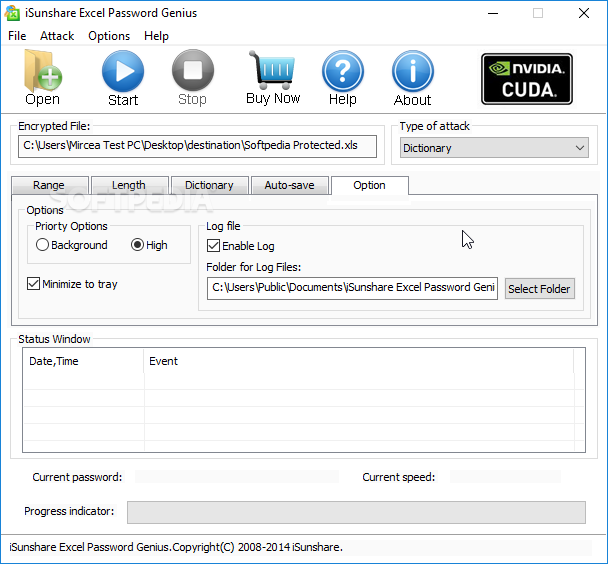Minimize the application window
The width and height of the screenshot is (608, 564).
[x=493, y=13]
